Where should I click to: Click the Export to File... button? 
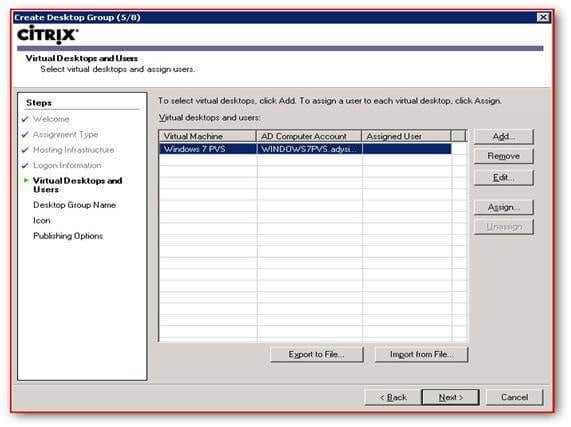[x=316, y=354]
